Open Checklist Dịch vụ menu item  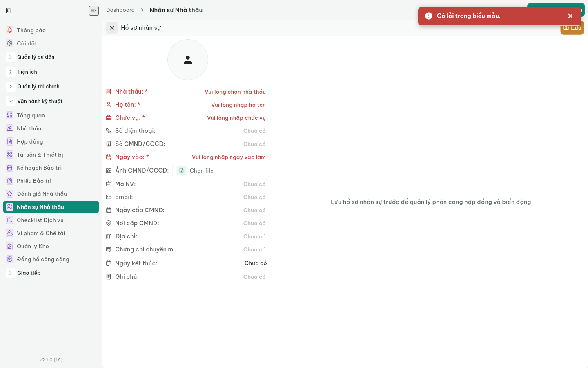click(51, 220)
